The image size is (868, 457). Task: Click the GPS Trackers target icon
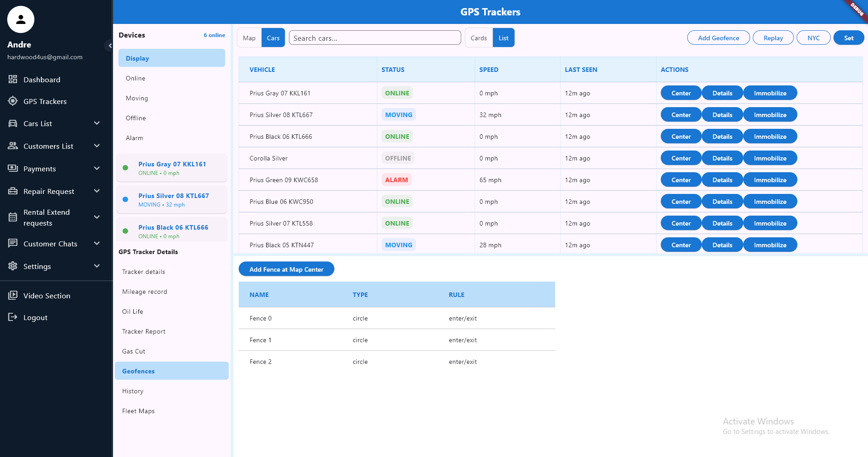pyautogui.click(x=13, y=101)
